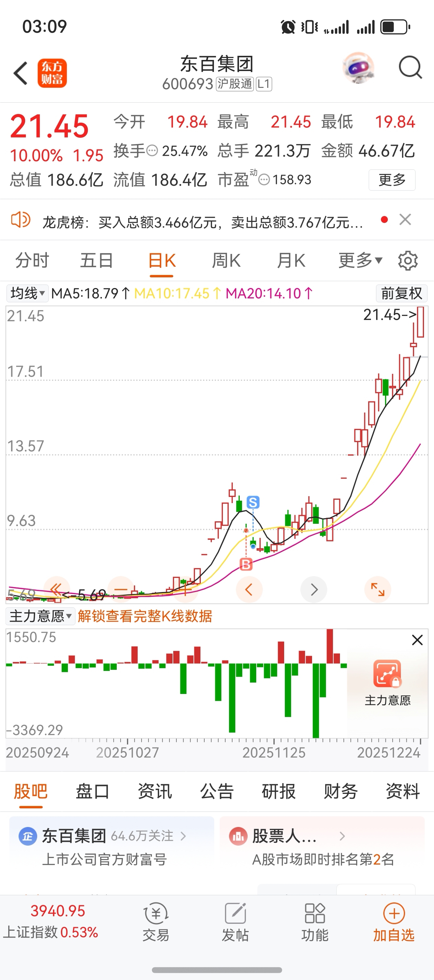Tap the 龙虎榜 speaker announcement icon
The width and height of the screenshot is (434, 980).
(21, 220)
